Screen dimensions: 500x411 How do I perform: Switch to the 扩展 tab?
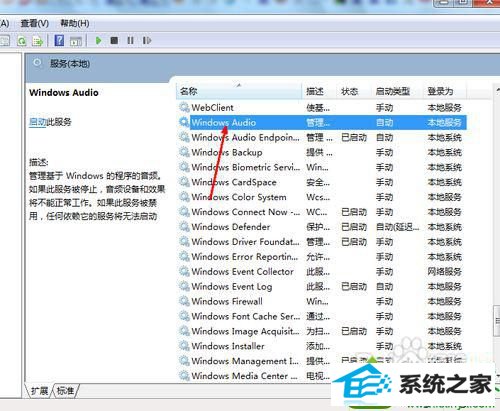(39, 390)
